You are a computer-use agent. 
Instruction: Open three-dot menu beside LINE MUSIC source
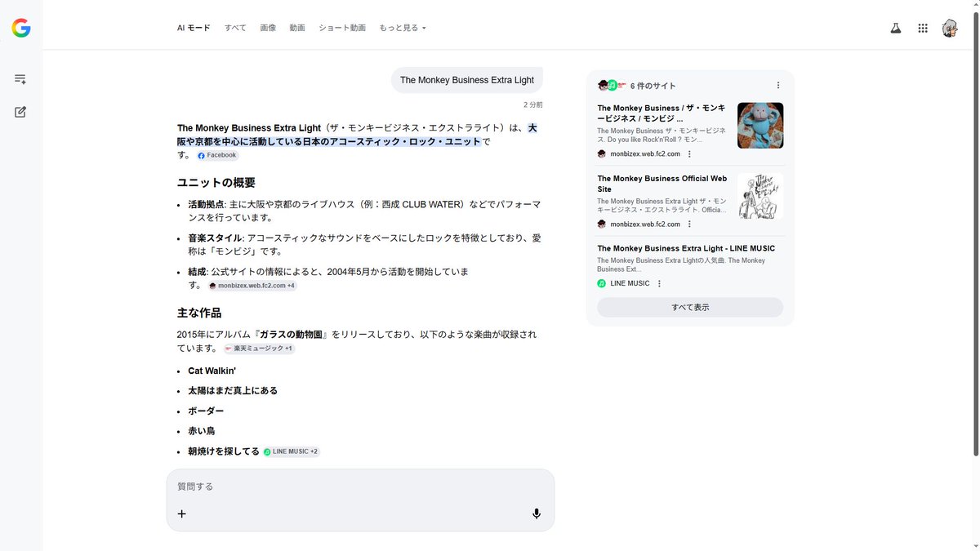pyautogui.click(x=659, y=283)
